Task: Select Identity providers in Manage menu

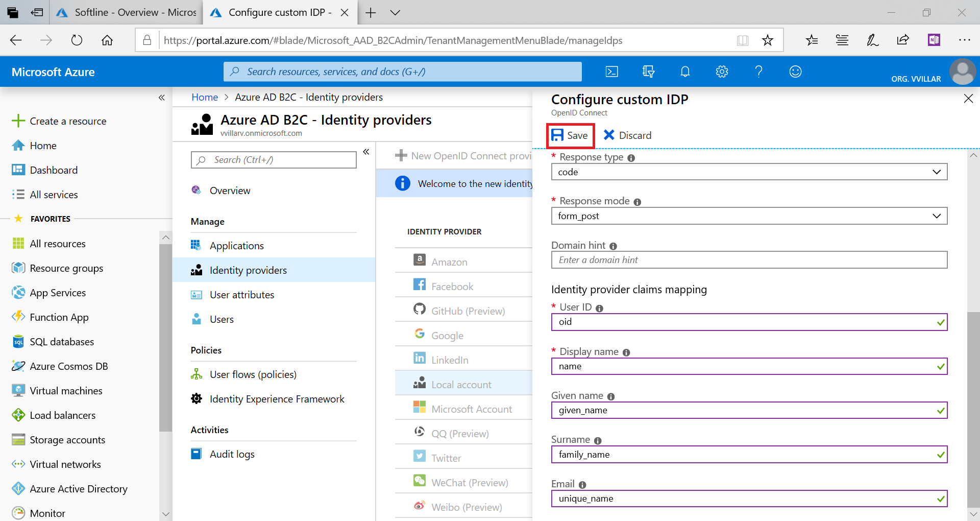Action: [x=248, y=270]
